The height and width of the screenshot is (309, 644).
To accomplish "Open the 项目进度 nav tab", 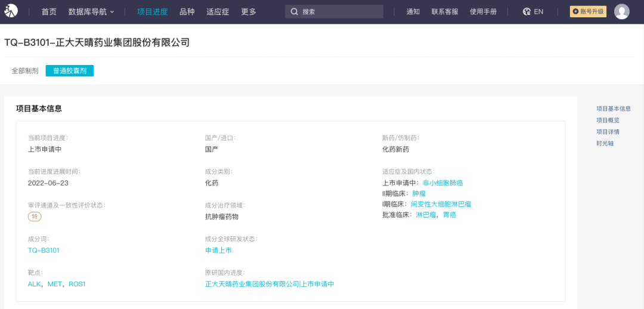I will (x=153, y=12).
